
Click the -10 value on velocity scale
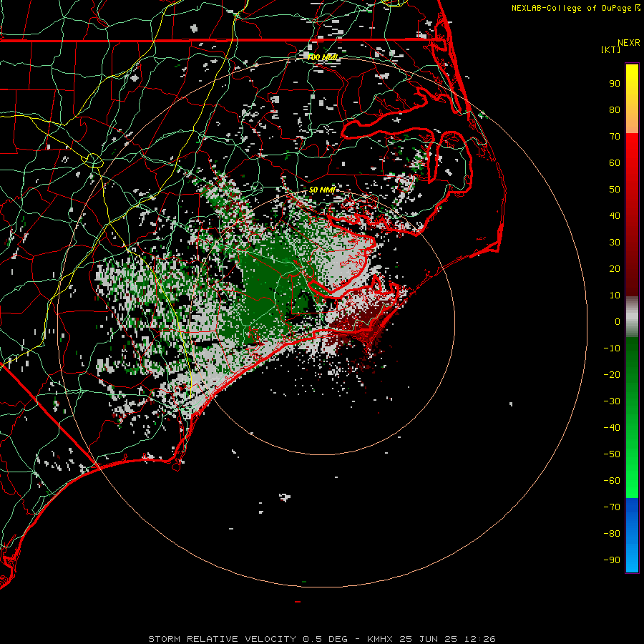[612, 348]
